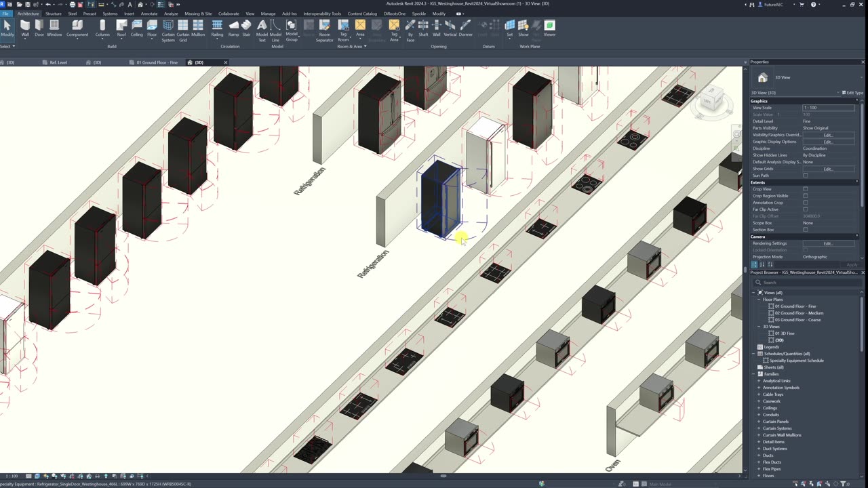Choose the Mullion tool
The height and width of the screenshot is (488, 868).
coord(198,28)
